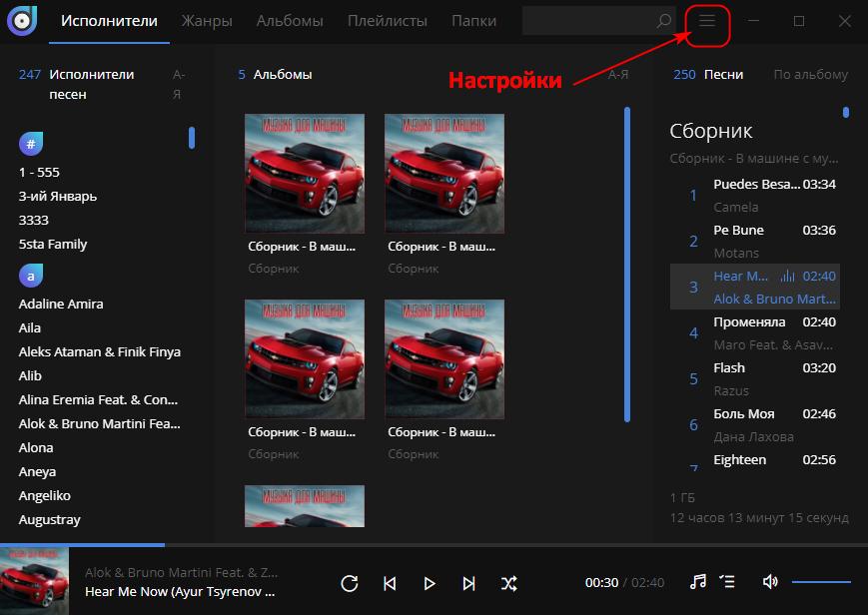This screenshot has width=868, height=615.
Task: Select artist 'Aleks Ataman & Finik Finya'
Action: pyautogui.click(x=100, y=351)
